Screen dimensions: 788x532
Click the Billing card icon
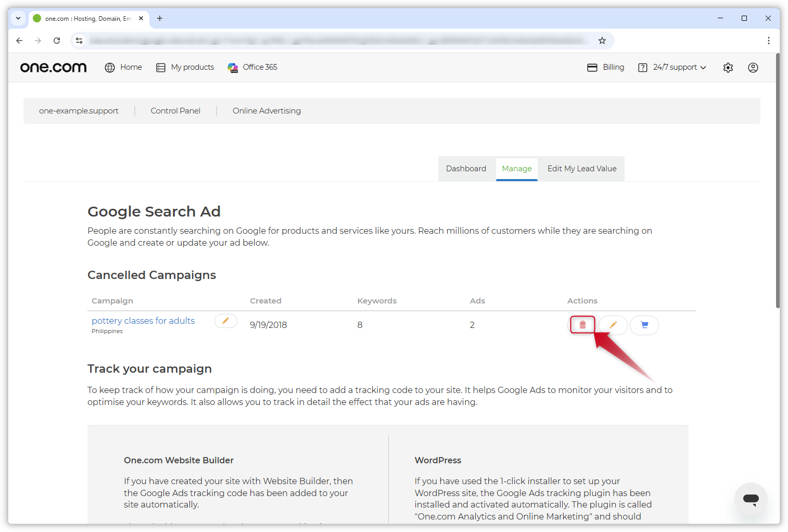[593, 67]
